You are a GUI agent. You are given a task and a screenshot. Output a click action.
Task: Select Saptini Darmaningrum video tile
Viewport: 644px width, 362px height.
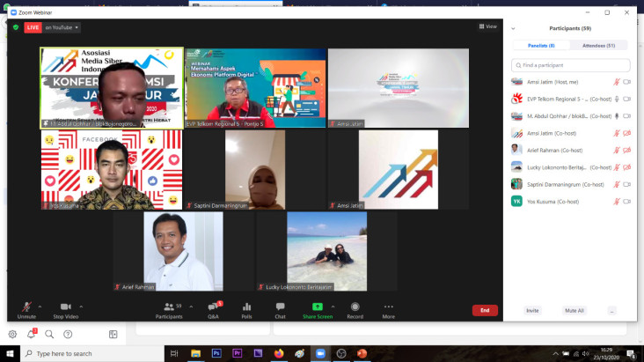[x=255, y=170]
